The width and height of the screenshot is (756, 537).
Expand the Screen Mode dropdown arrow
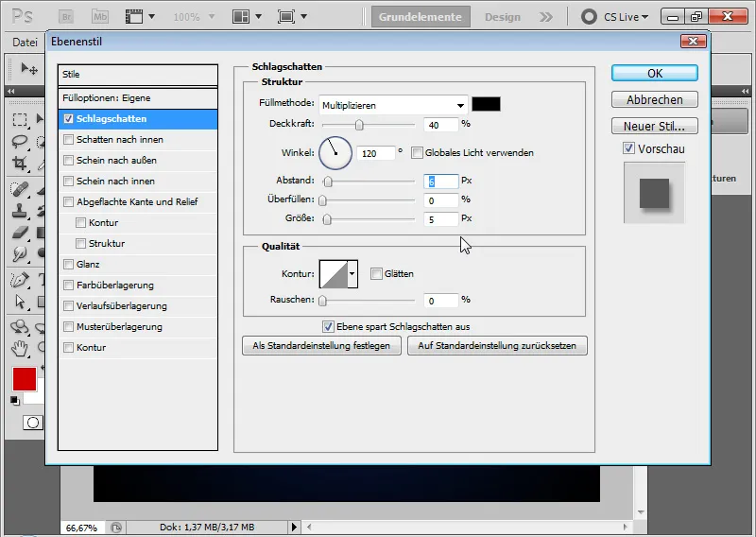pos(303,17)
